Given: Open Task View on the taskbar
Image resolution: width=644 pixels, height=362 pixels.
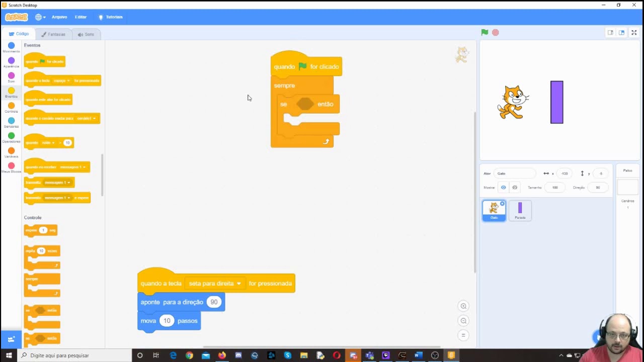Looking at the screenshot, I should (156, 355).
